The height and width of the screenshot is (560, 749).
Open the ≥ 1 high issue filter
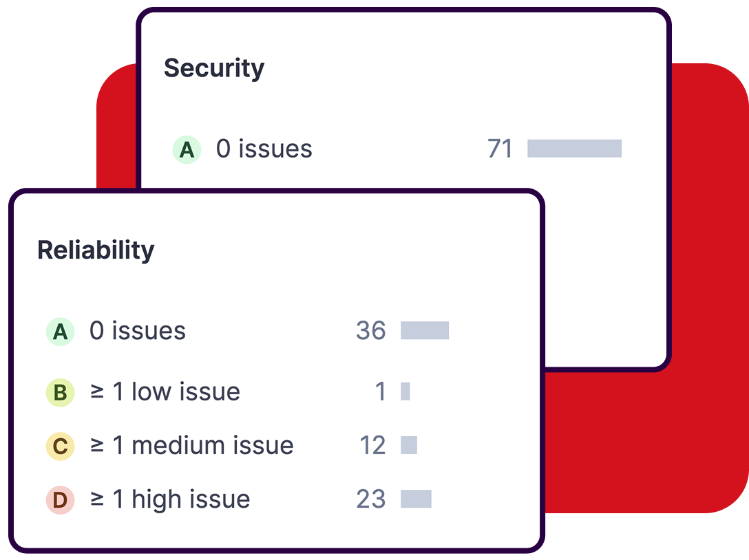pyautogui.click(x=170, y=499)
